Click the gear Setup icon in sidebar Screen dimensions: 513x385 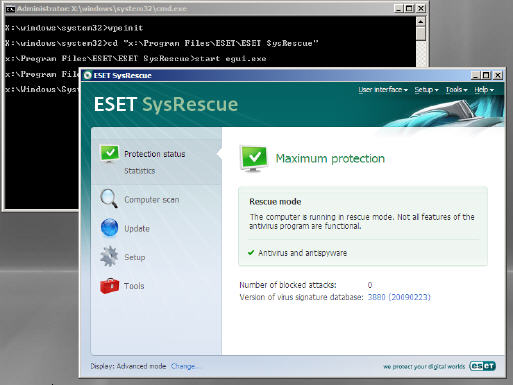[x=109, y=256]
